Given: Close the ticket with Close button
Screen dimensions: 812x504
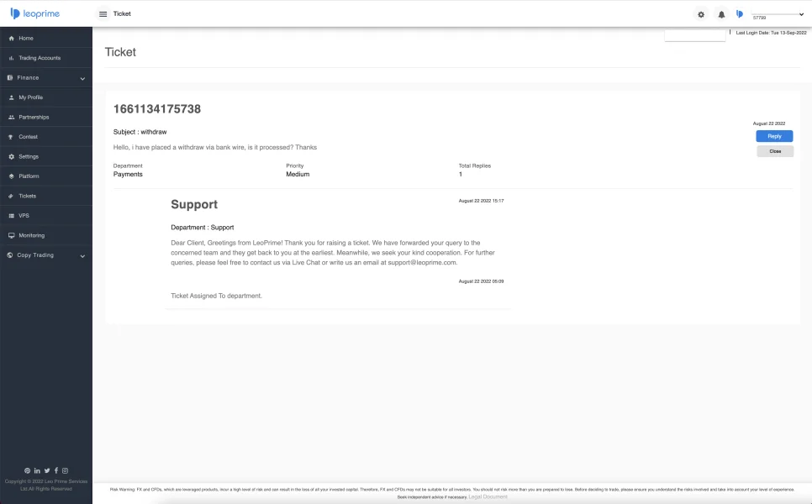Looking at the screenshot, I should (775, 151).
